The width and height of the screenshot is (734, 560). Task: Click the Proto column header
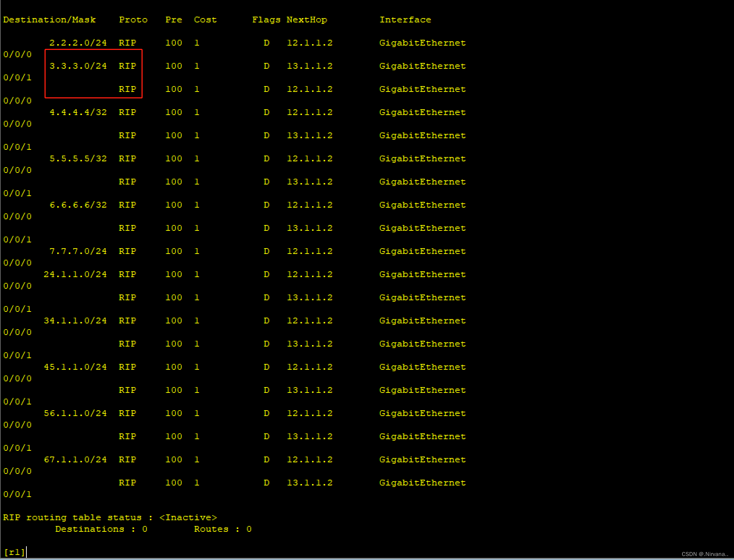click(x=133, y=20)
